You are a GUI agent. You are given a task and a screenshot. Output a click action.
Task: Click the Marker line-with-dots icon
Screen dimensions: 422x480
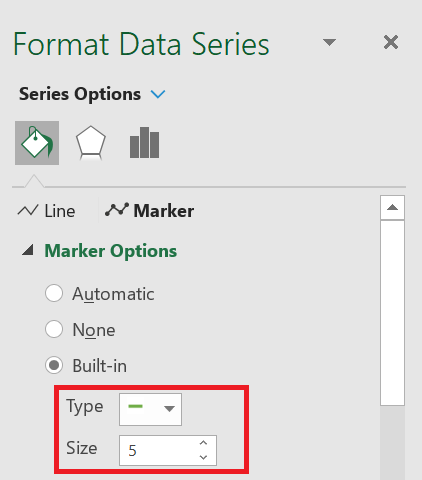pyautogui.click(x=117, y=210)
